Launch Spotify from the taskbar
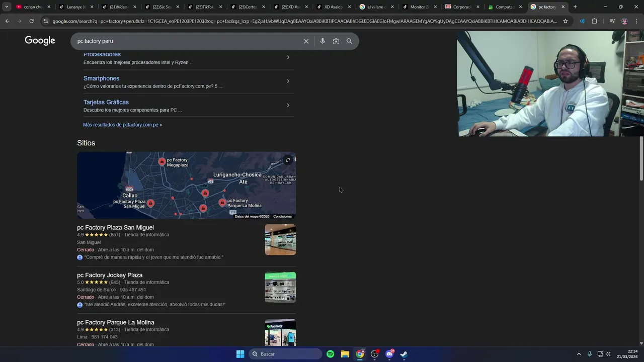 330,354
